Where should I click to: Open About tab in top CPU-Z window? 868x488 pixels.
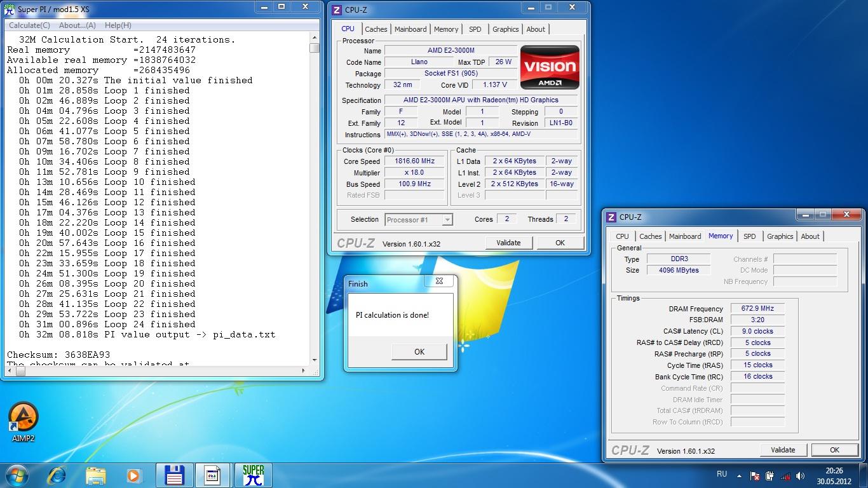536,29
